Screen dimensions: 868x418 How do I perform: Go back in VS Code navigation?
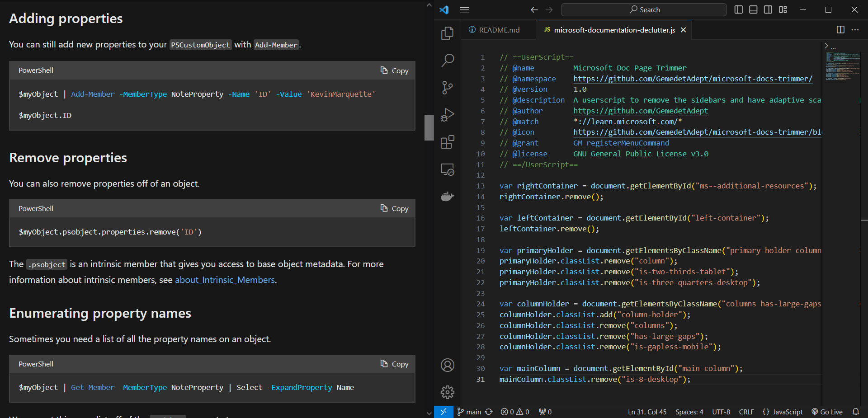(534, 9)
